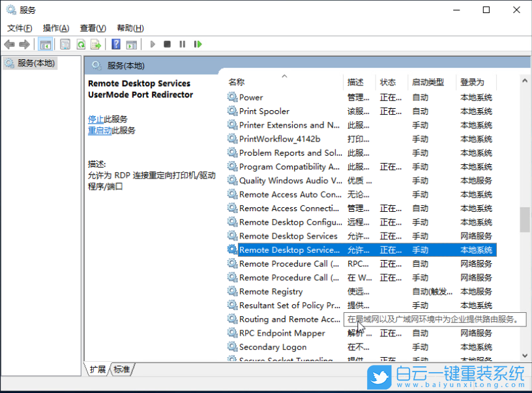Open the 查看 menu
532x393 pixels.
coord(93,28)
